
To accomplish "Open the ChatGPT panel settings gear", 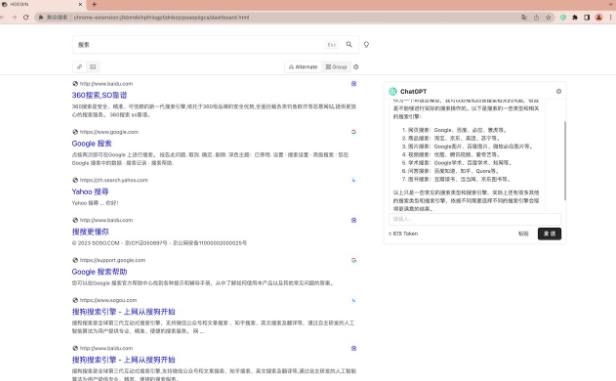I will pos(559,91).
